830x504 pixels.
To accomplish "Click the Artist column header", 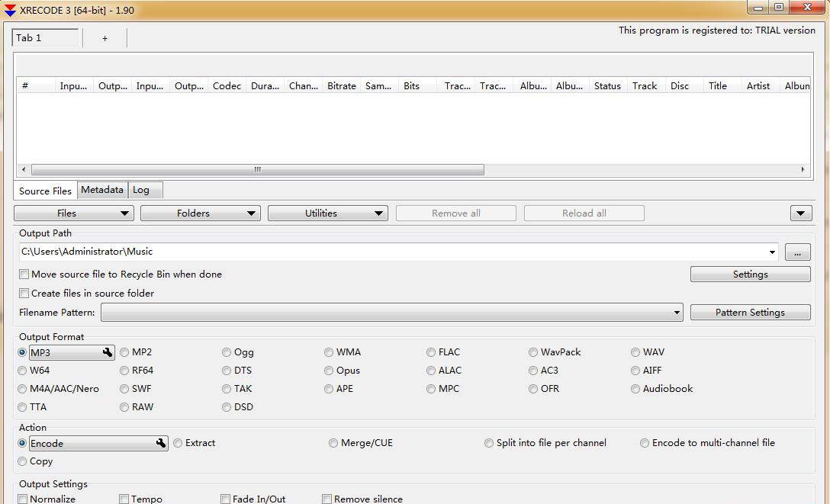I will 758,85.
